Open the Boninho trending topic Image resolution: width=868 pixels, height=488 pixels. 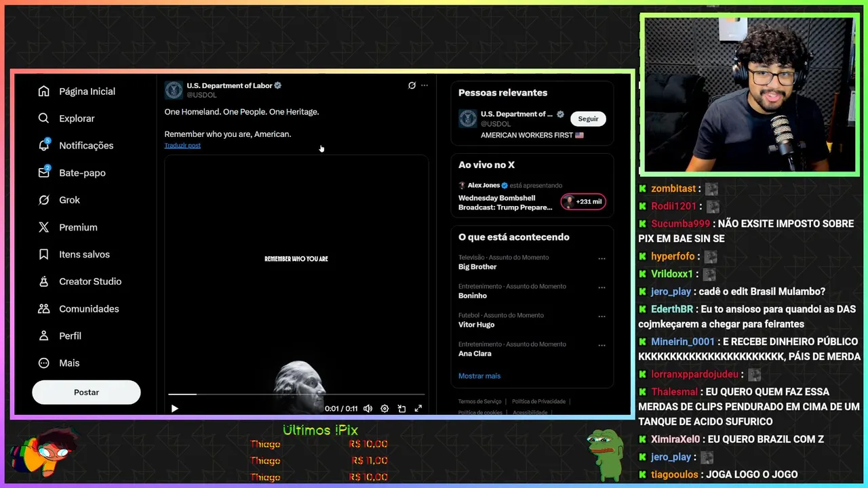473,296
